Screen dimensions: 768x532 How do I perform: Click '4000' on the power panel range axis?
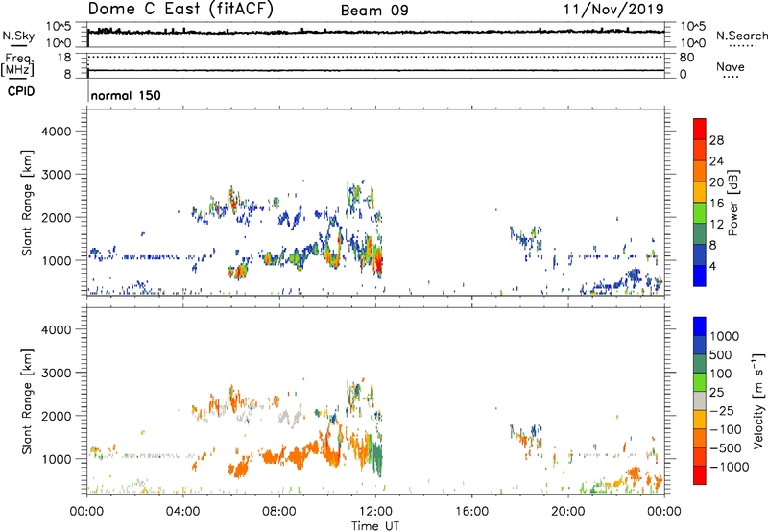click(x=56, y=132)
